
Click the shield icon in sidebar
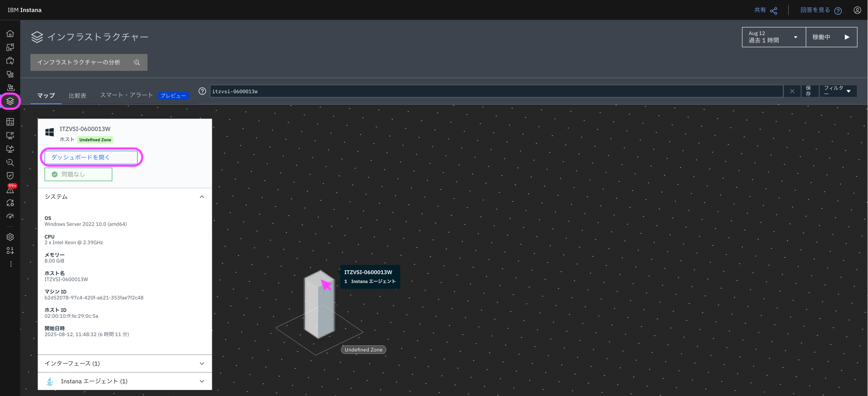point(10,175)
